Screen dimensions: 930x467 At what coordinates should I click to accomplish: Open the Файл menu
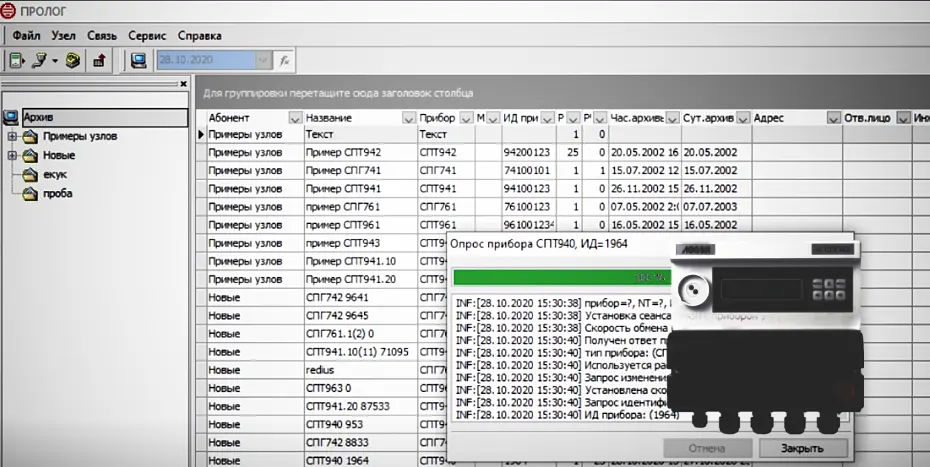coord(26,36)
